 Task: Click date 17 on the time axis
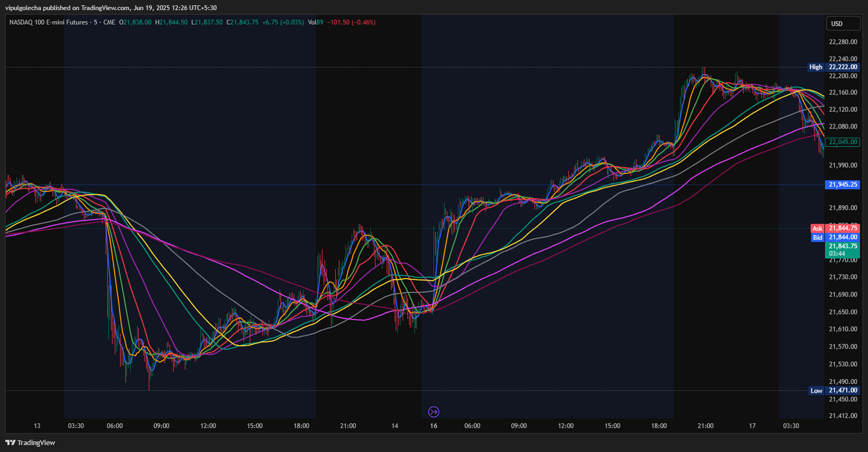click(x=752, y=426)
